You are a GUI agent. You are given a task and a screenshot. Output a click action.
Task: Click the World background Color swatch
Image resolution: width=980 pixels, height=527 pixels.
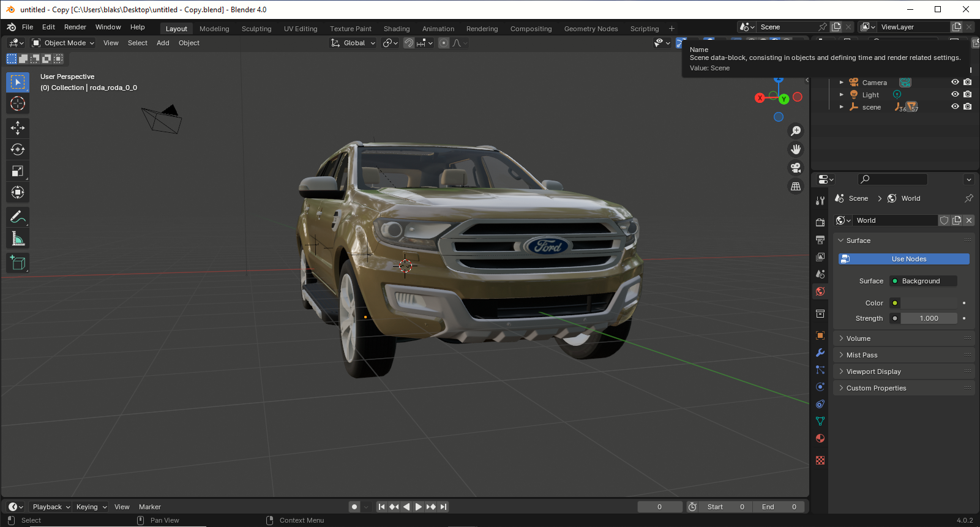pyautogui.click(x=929, y=303)
